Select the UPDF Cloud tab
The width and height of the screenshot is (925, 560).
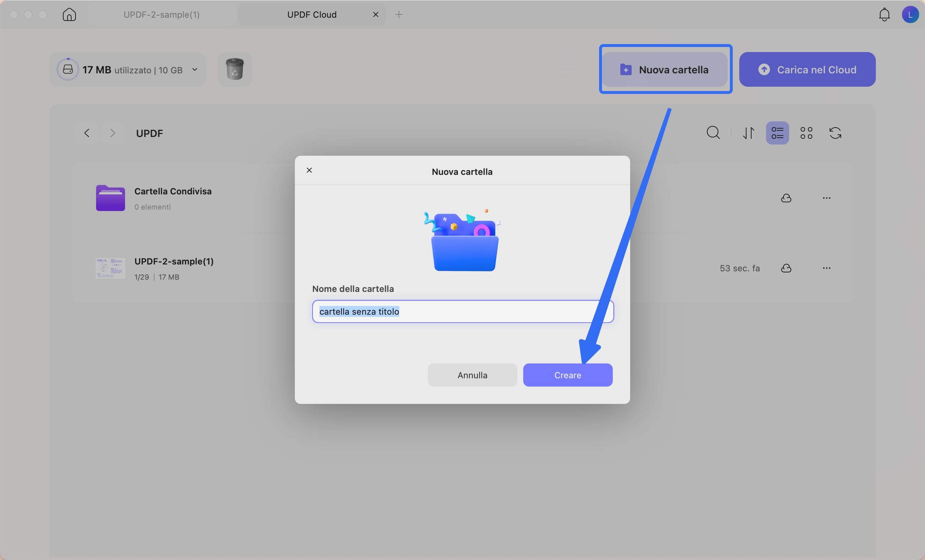pos(311,15)
